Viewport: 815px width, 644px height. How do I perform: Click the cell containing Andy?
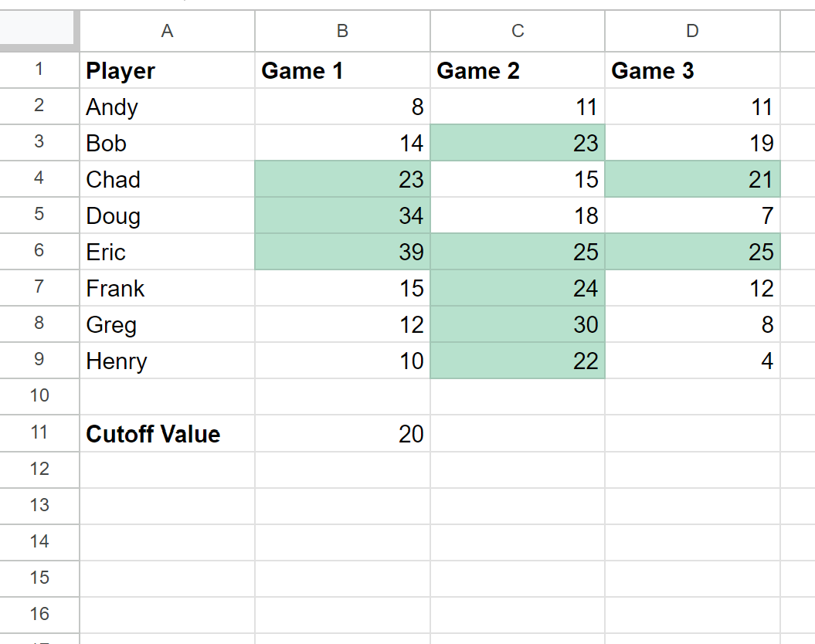[x=167, y=107]
